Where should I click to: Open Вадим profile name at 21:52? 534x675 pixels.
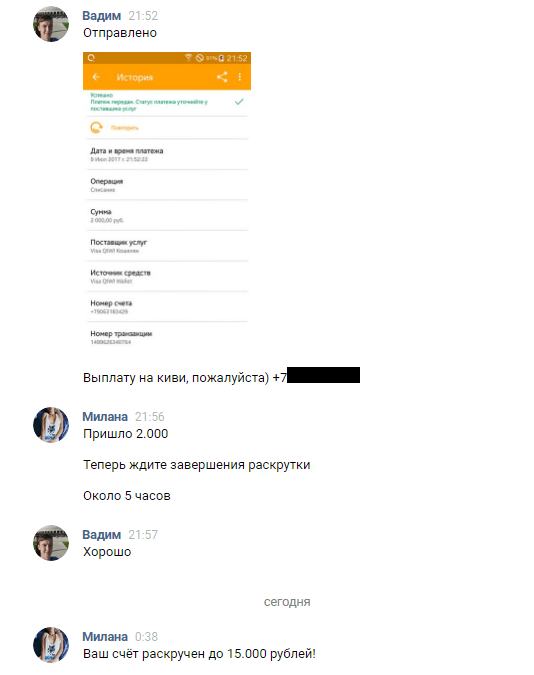[x=102, y=15]
